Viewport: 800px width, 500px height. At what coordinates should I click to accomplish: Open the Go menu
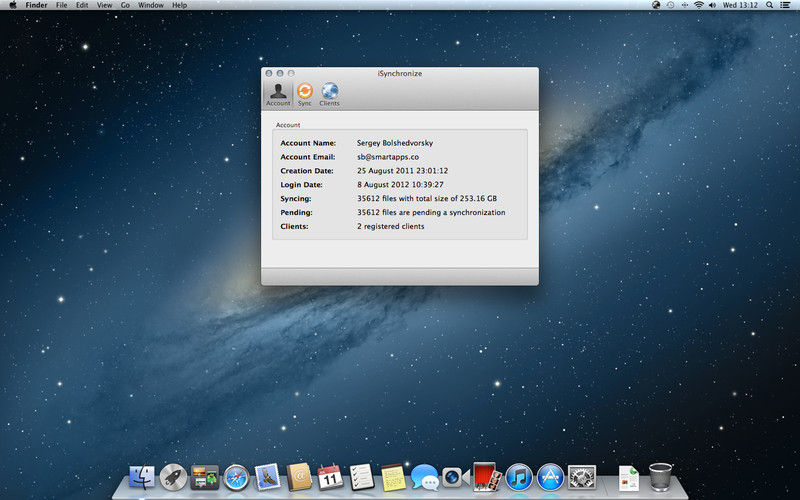click(125, 5)
